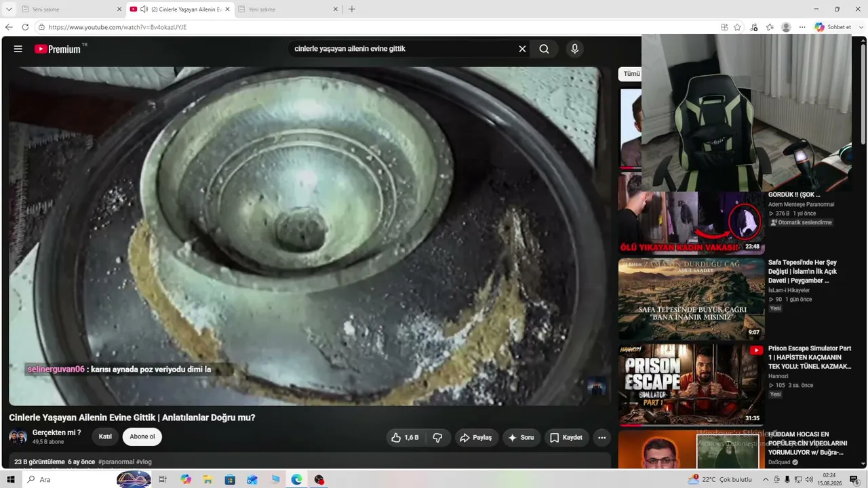868x488 pixels.
Task: Join the channel via Katıl
Action: [x=105, y=436]
